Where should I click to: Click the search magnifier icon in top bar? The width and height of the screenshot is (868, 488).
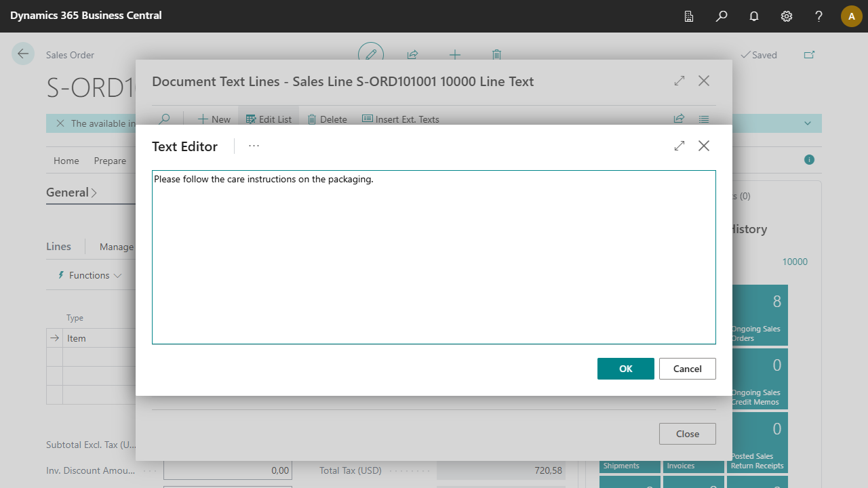[722, 16]
